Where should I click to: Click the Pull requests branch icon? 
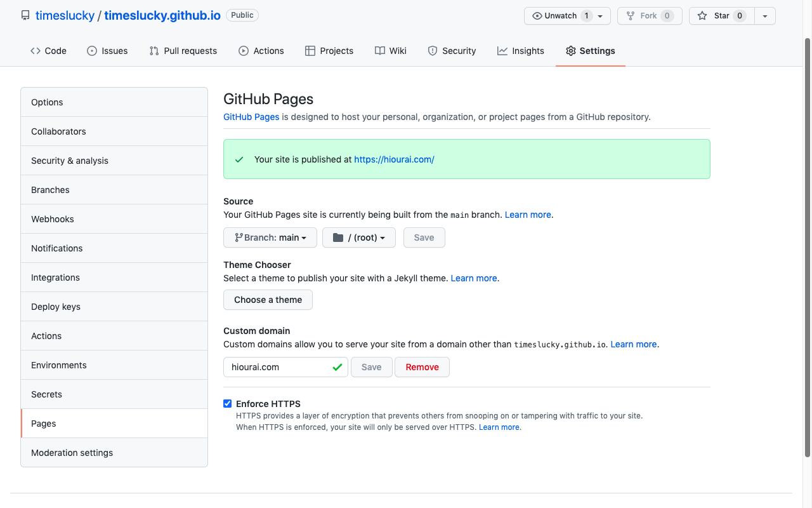pos(154,51)
